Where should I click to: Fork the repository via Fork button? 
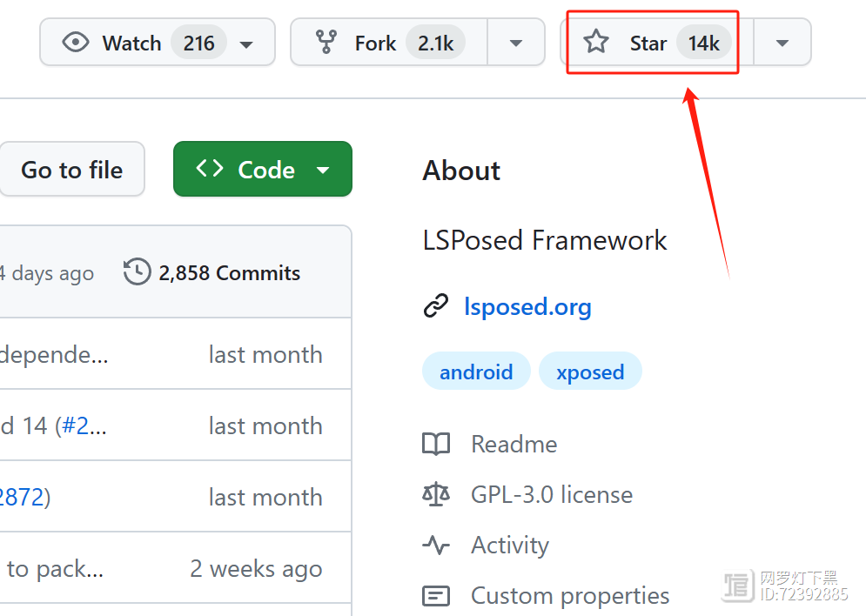tap(389, 43)
